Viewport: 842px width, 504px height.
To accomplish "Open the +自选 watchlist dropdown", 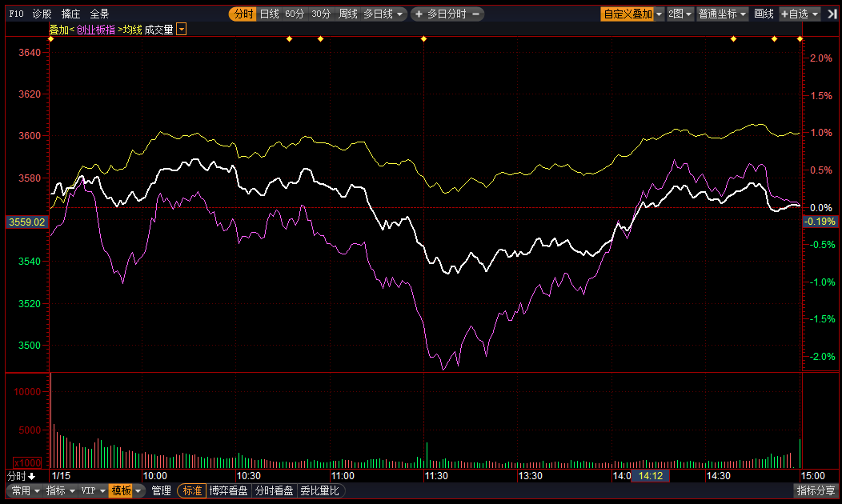I will [800, 14].
